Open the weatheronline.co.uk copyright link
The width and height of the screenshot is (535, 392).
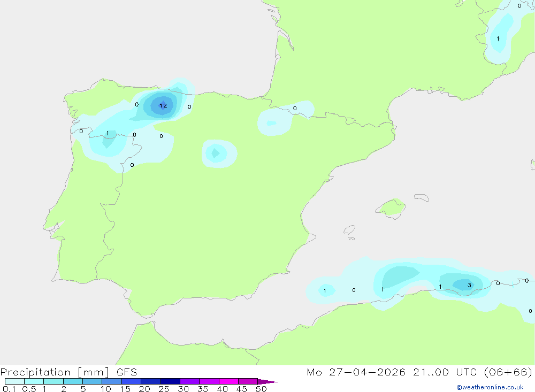[490, 387]
